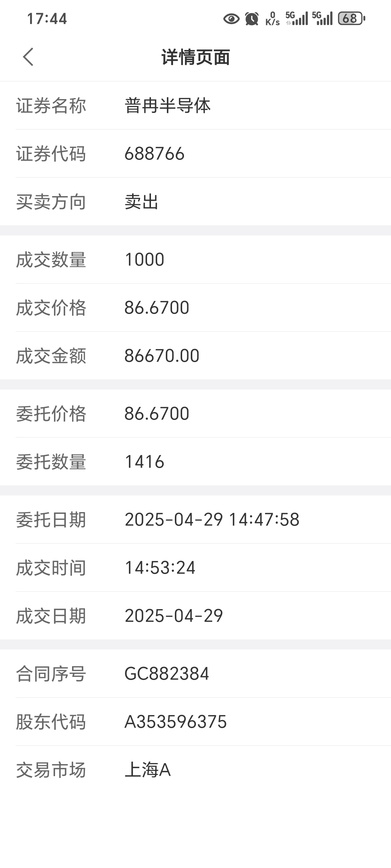The width and height of the screenshot is (391, 868).
Task: Tap the network speed K/s indicator
Action: pos(273,19)
